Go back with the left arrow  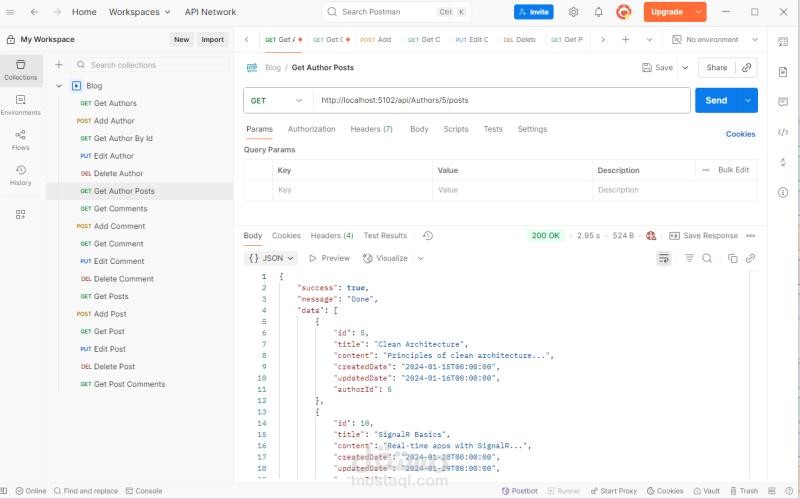(x=34, y=12)
